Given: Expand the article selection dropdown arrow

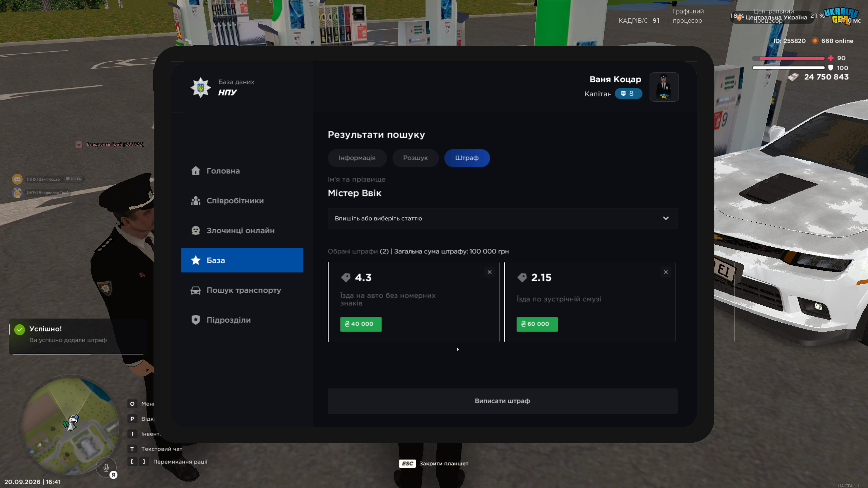Looking at the screenshot, I should pyautogui.click(x=666, y=218).
